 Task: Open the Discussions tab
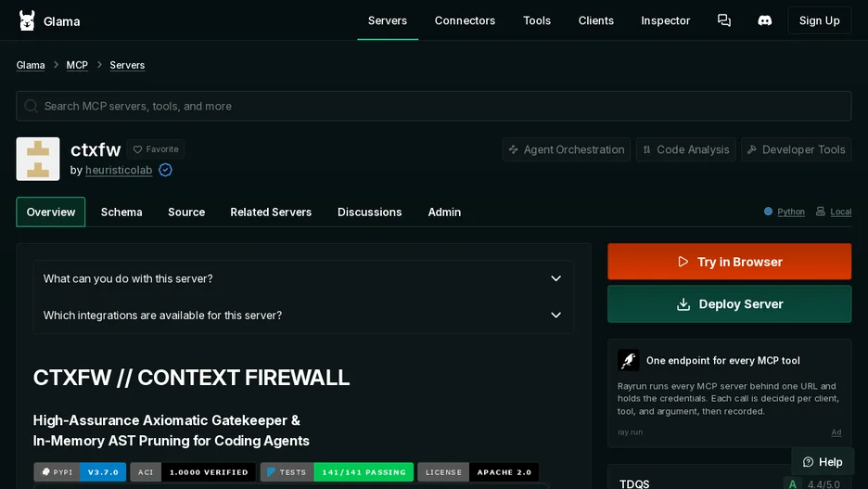[369, 212]
